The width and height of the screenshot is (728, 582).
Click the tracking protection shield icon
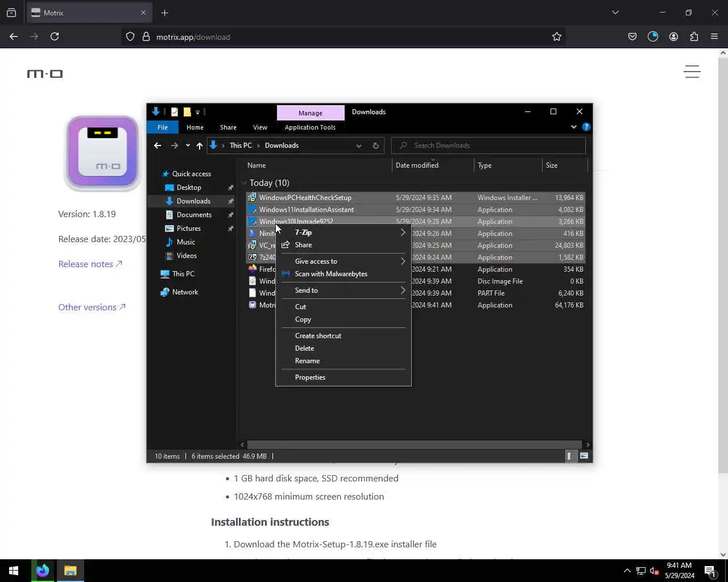pos(130,36)
